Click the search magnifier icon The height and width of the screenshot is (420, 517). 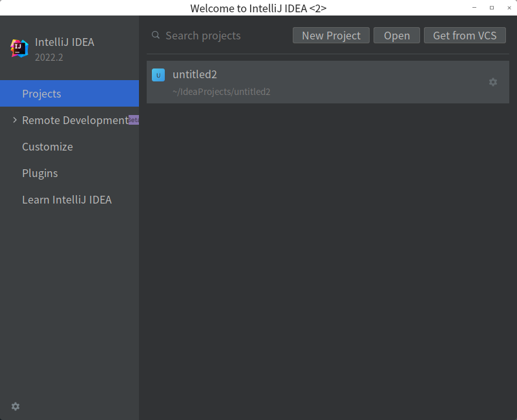(156, 36)
